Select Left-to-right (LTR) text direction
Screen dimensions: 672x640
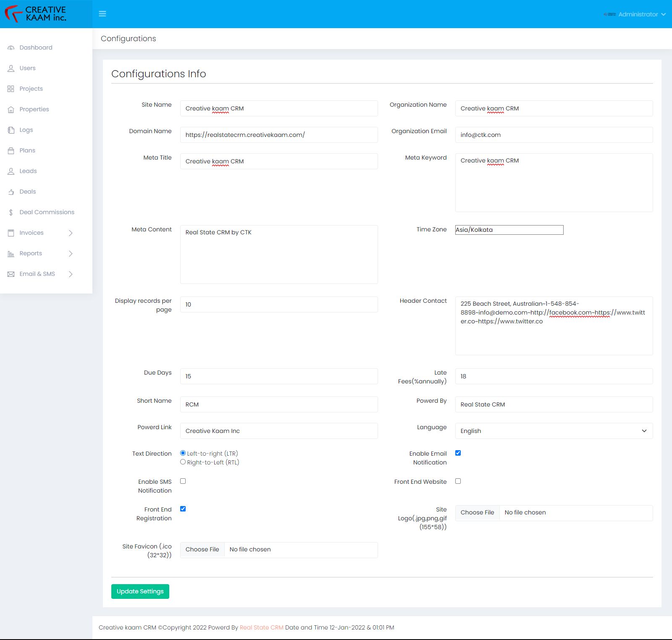pos(183,453)
